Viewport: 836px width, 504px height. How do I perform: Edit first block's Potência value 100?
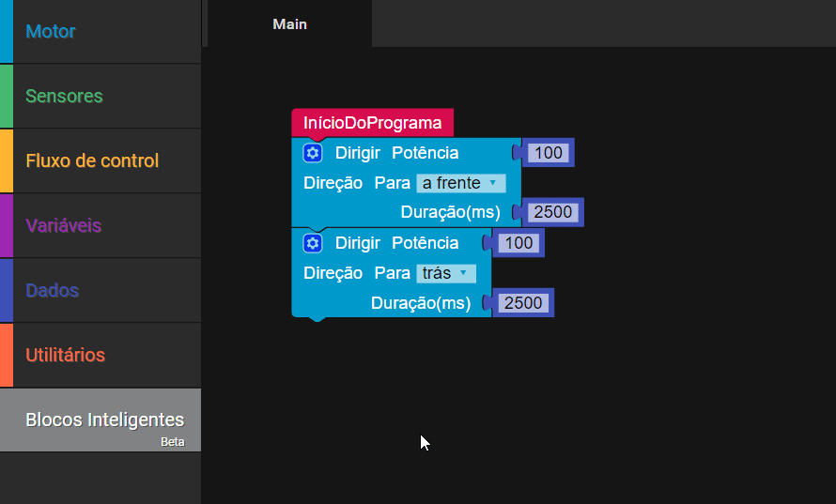(x=547, y=153)
